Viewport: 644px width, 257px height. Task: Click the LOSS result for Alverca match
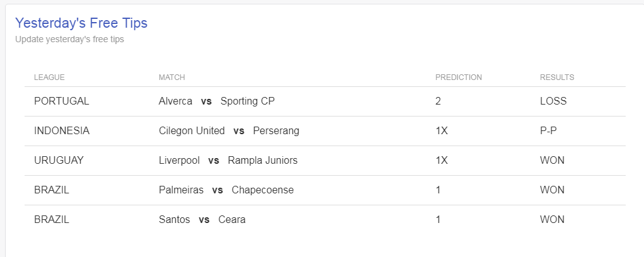coord(553,101)
